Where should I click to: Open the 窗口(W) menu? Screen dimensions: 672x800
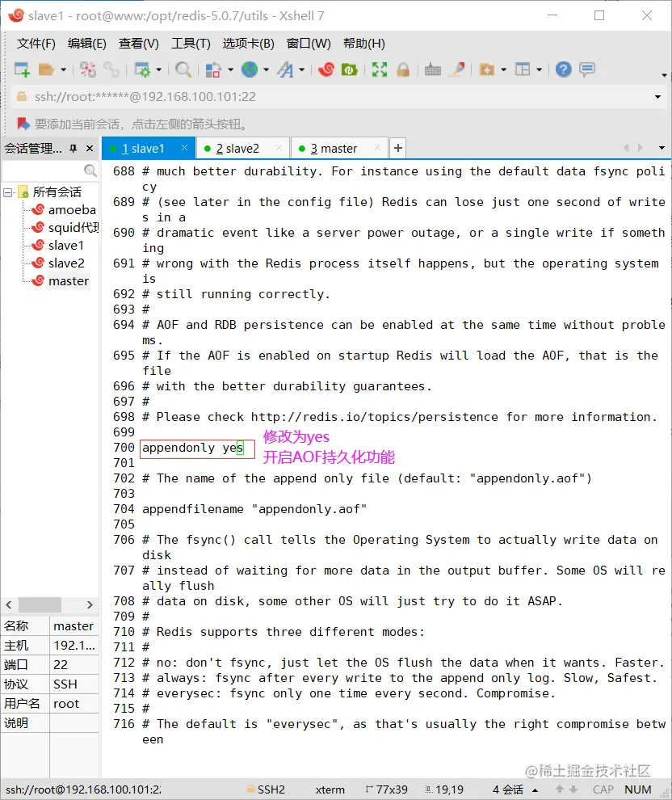point(309,44)
